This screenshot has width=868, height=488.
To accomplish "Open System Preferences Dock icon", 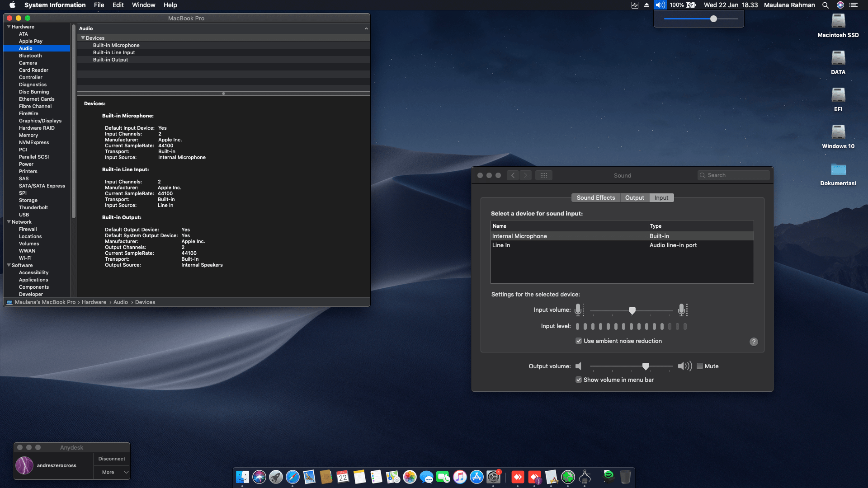I will (x=493, y=477).
